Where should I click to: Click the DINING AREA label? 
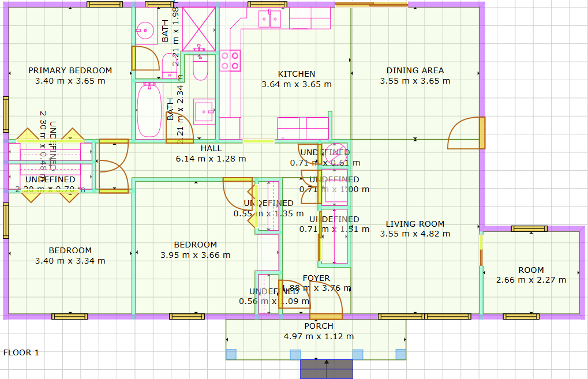(415, 70)
